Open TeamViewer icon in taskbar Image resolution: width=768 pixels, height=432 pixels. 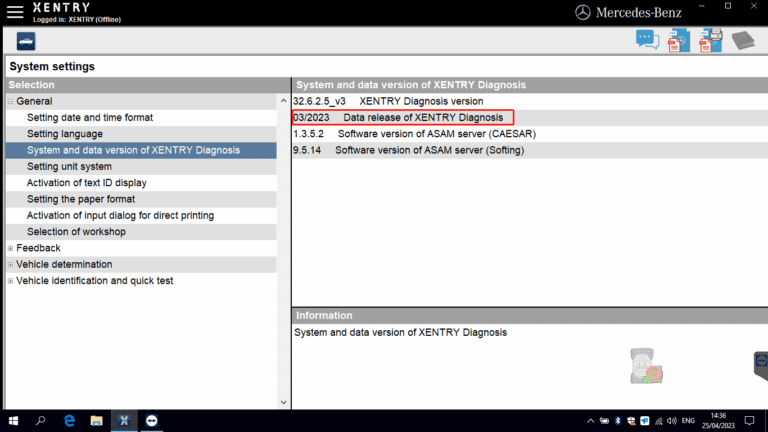151,421
